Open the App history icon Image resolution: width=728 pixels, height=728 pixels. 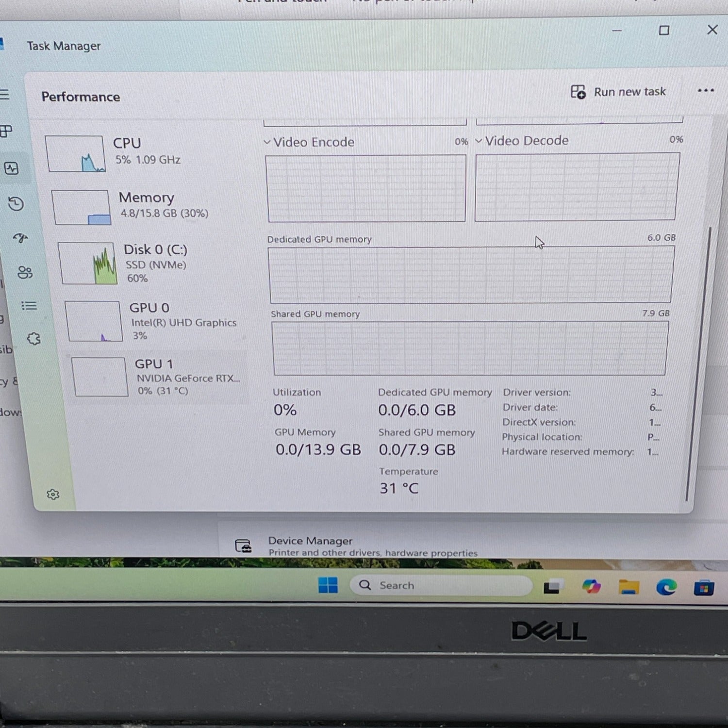click(x=16, y=204)
